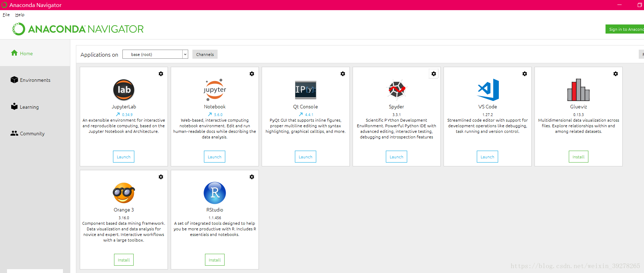Click the Glueviz bar chart logo
Viewport: 644px width, 273px height.
[579, 90]
